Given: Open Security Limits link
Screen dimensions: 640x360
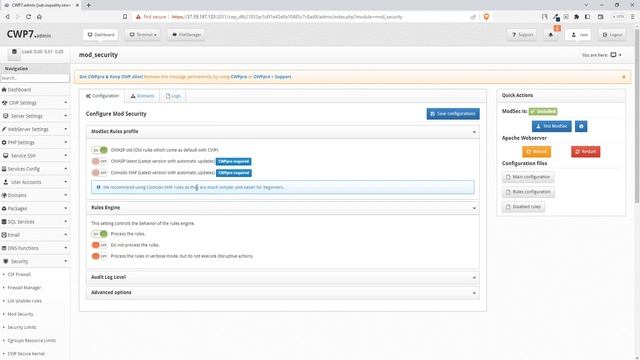Looking at the screenshot, I should click(x=22, y=327).
